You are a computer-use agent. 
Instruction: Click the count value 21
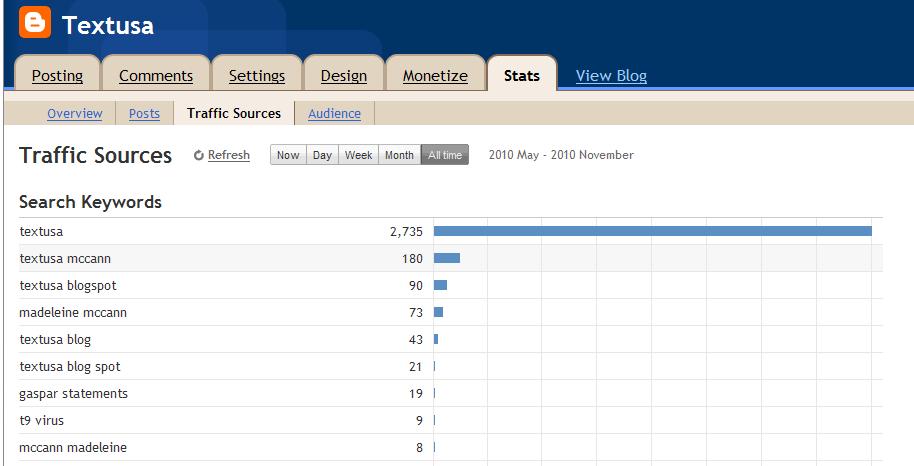pos(415,367)
